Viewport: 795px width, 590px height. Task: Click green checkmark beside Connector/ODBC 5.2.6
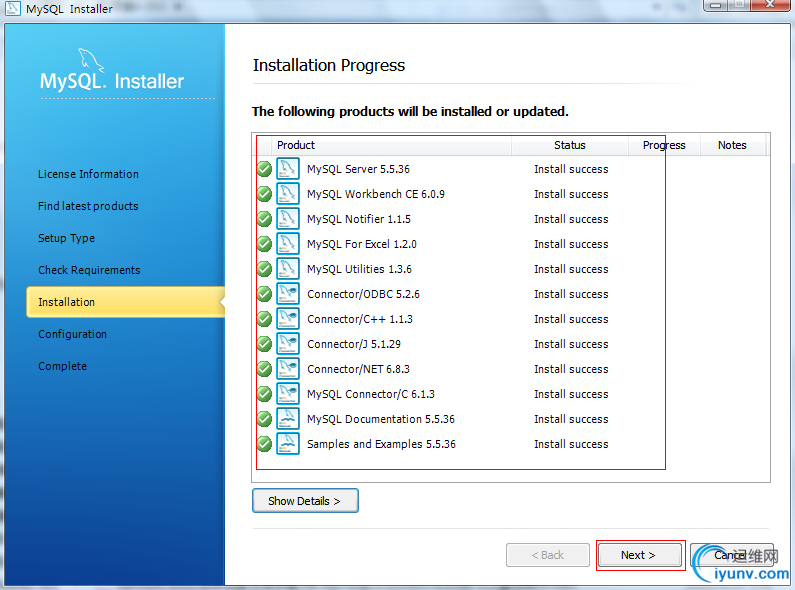265,294
